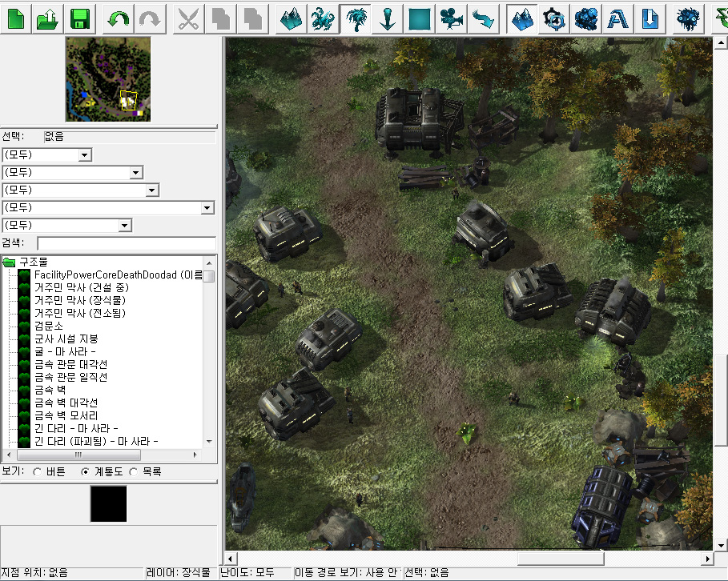The image size is (728, 581).
Task: Save the map with the floppy disk icon
Action: click(79, 19)
